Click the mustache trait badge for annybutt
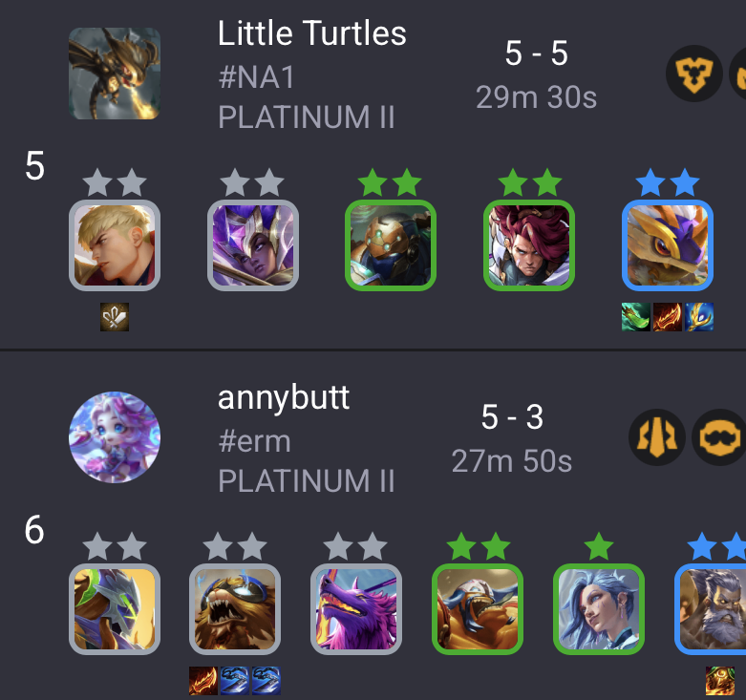 (x=719, y=437)
